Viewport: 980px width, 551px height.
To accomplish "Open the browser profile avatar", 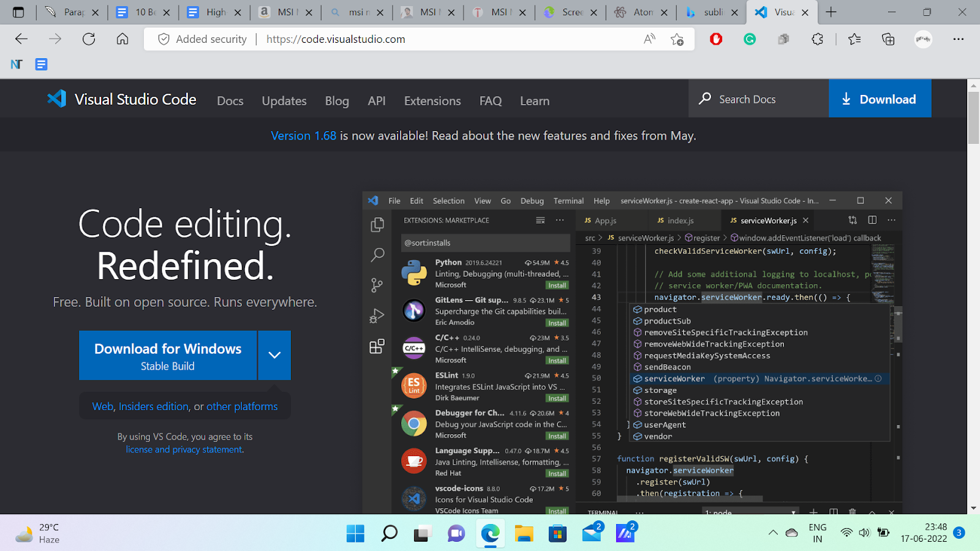I will (x=923, y=39).
